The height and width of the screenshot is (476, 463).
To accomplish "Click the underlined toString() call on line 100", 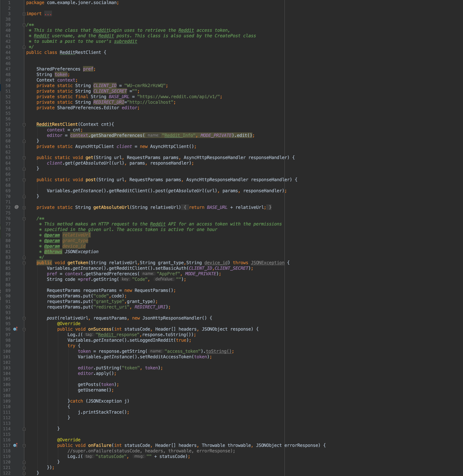I will pyautogui.click(x=219, y=351).
